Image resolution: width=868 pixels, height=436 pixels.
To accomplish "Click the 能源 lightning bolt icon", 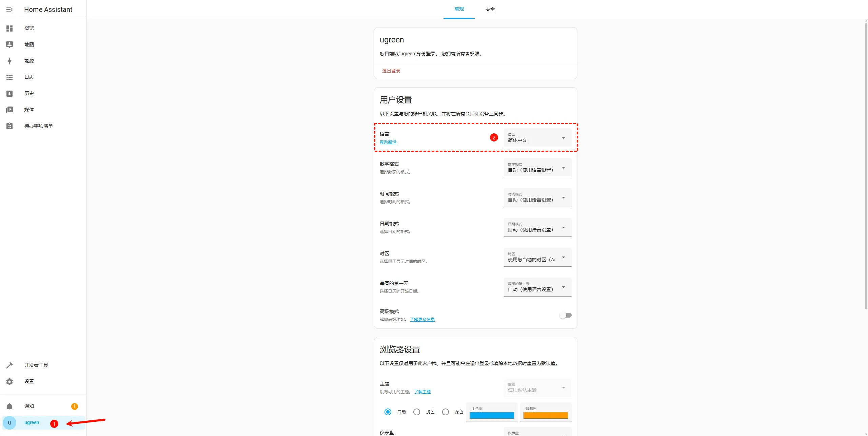I will coord(9,61).
